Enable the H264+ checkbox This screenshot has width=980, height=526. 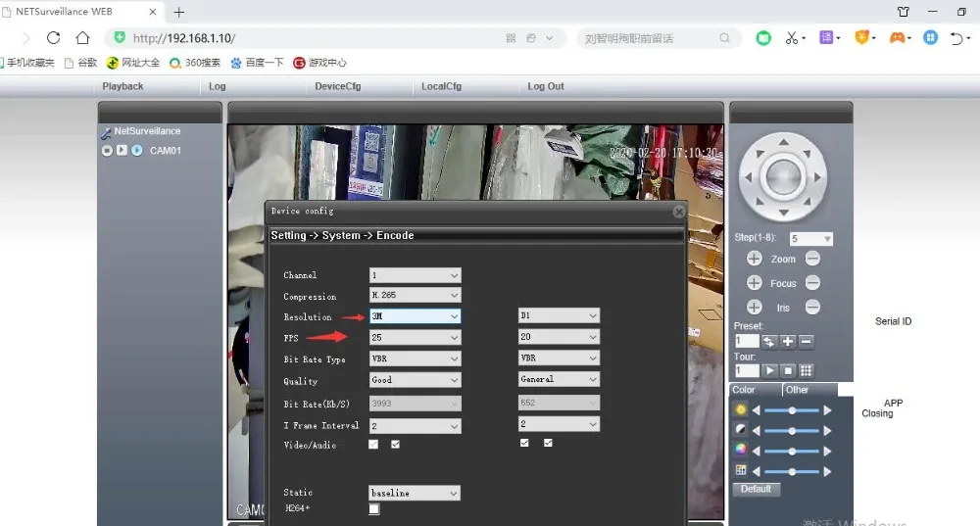click(x=373, y=509)
